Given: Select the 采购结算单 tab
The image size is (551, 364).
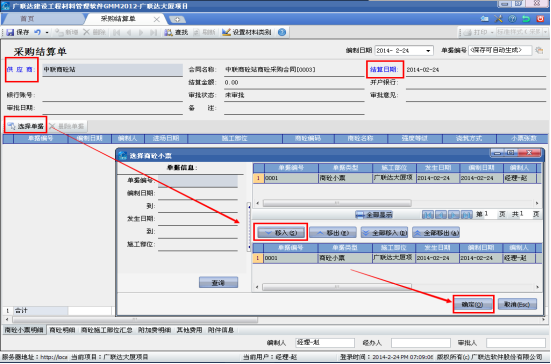Looking at the screenshot, I should (118, 19).
